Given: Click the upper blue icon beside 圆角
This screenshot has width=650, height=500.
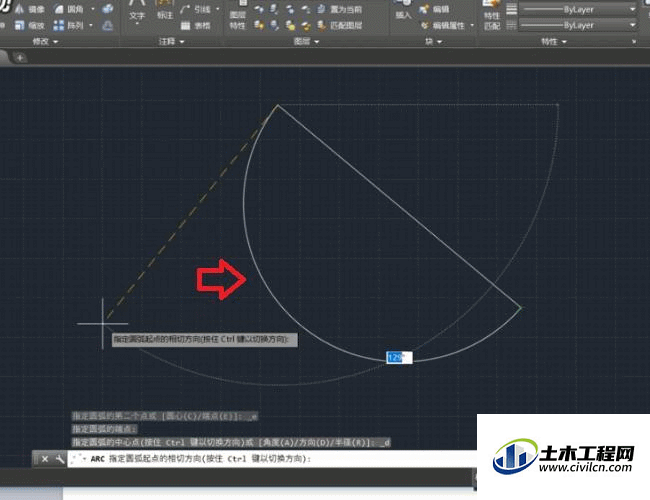Looking at the screenshot, I should pos(108,9).
